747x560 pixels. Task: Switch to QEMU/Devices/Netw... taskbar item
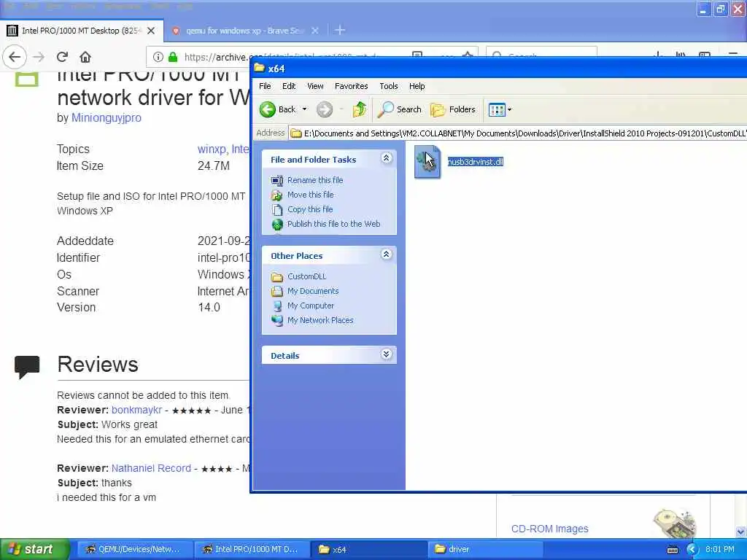(134, 549)
